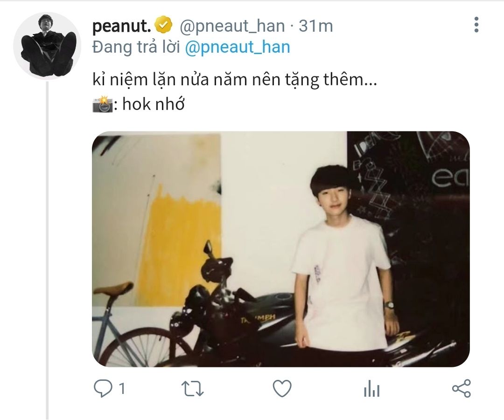This screenshot has height=420, width=504.
Task: Click the display name "peanut."
Action: click(x=121, y=26)
